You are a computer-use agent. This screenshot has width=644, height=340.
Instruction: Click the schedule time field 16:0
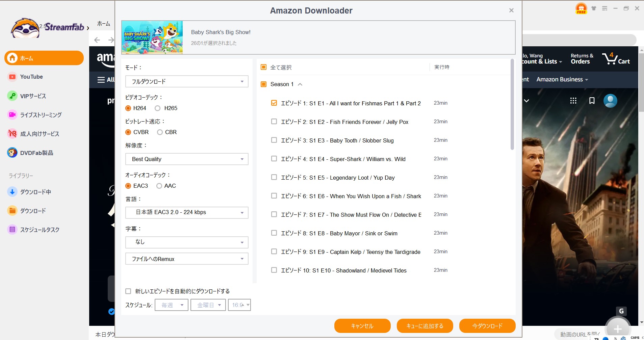pos(239,305)
